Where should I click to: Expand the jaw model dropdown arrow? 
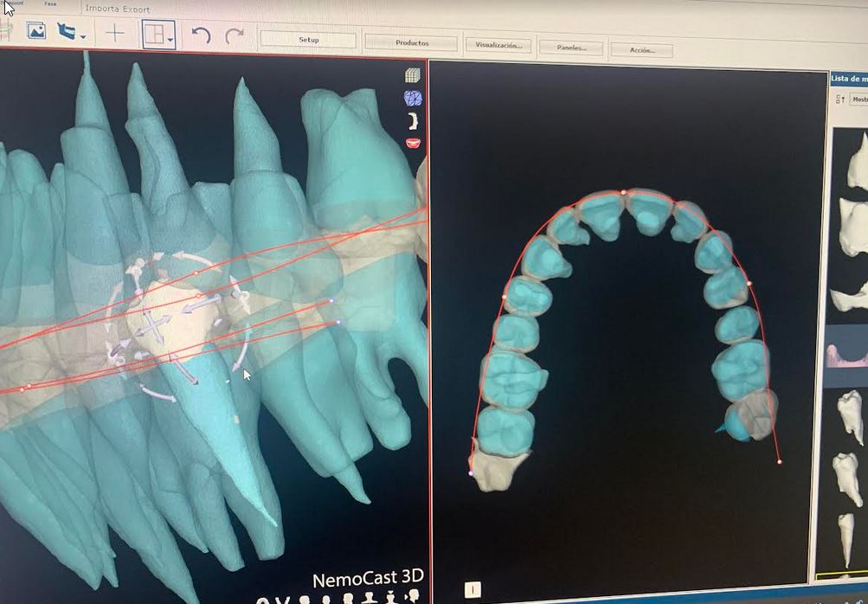pos(83,37)
